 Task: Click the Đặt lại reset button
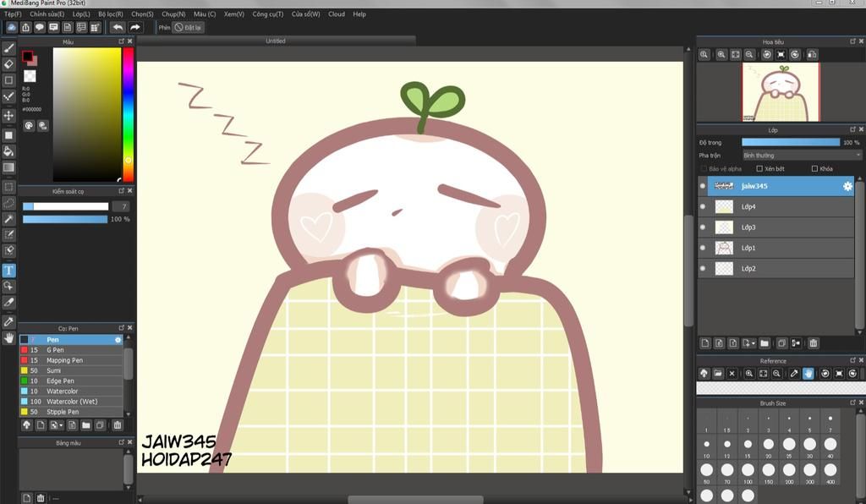point(189,27)
